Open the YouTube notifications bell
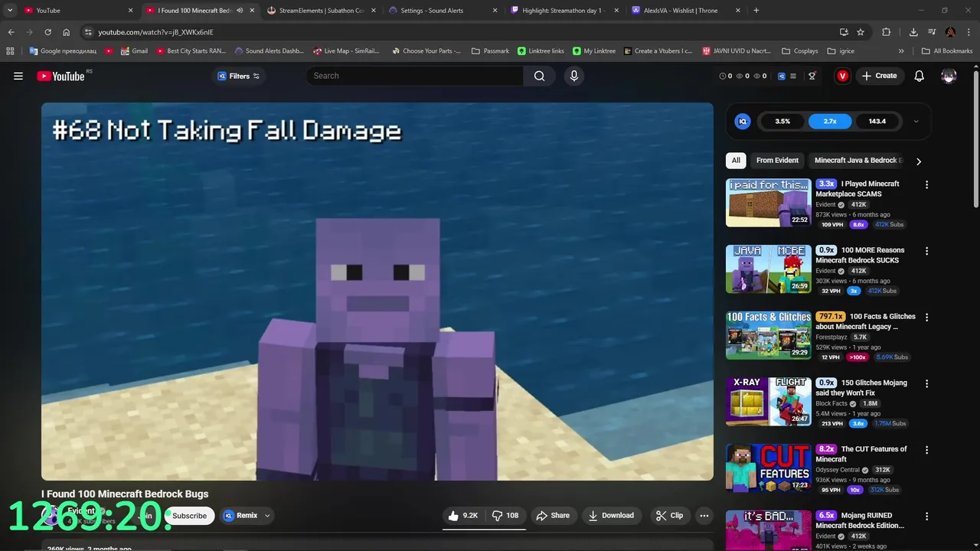The image size is (980, 551). coord(920,76)
